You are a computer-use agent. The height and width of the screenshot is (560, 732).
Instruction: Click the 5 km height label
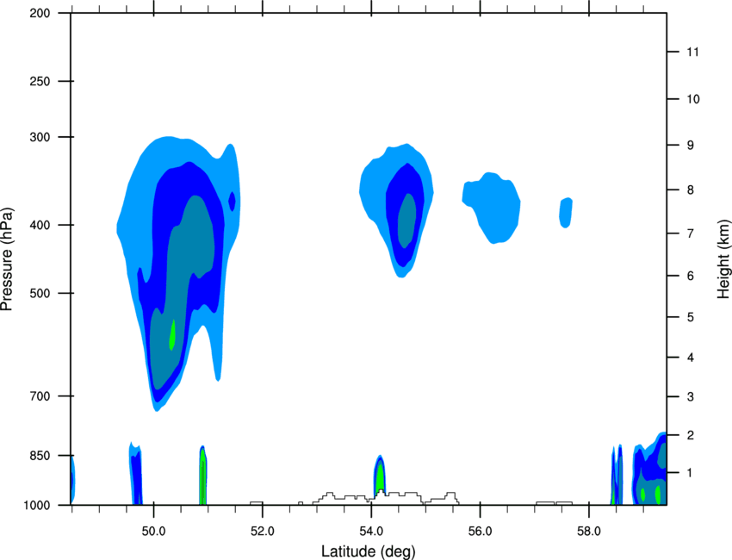click(691, 318)
